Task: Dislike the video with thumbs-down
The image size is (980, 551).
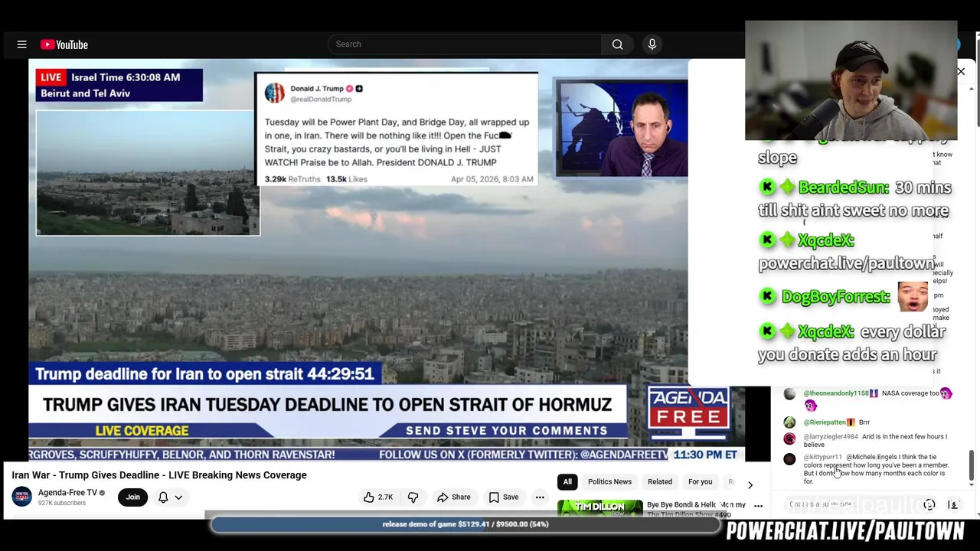Action: click(x=413, y=497)
